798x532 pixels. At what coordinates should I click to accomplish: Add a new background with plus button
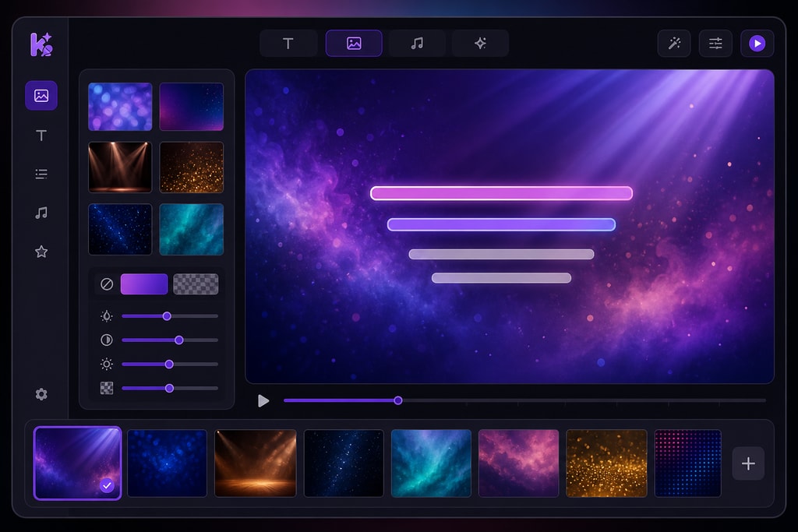pyautogui.click(x=748, y=463)
